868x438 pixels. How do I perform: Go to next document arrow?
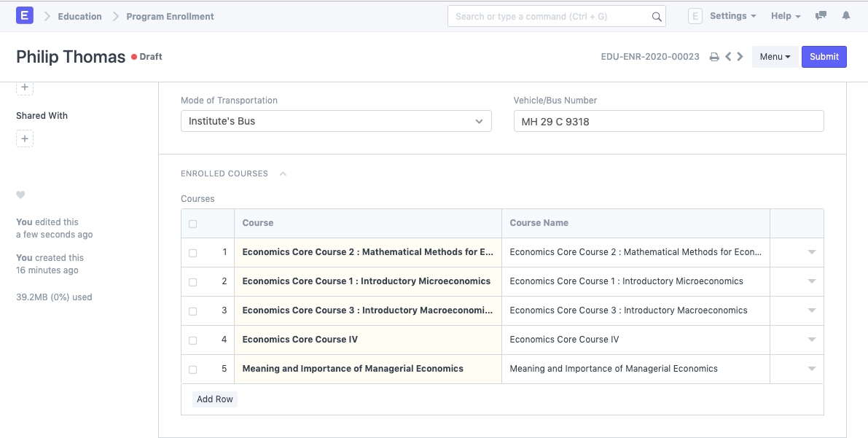click(740, 57)
